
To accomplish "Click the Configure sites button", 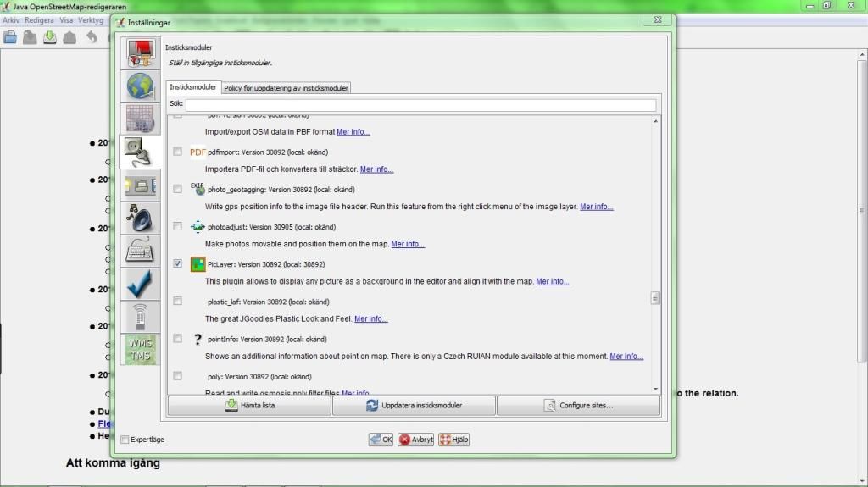I will tap(578, 405).
